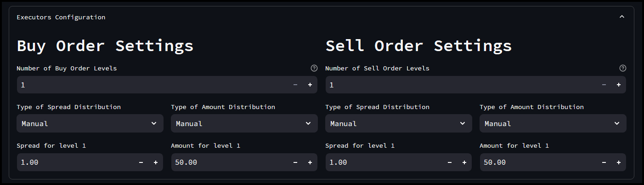644x185 pixels.
Task: Decrease buy Amount for level 1
Action: pos(295,162)
